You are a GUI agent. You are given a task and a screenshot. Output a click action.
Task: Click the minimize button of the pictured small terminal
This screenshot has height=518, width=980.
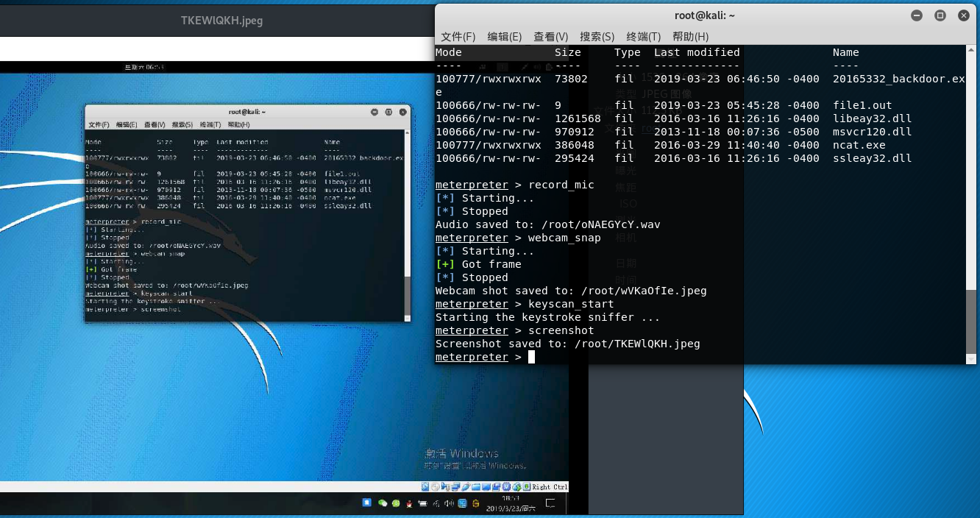[x=374, y=112]
